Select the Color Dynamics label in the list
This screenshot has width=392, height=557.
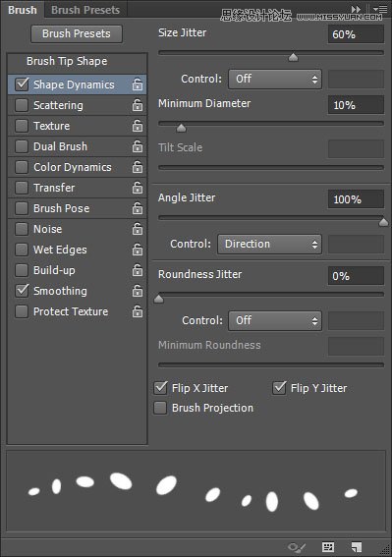click(73, 167)
